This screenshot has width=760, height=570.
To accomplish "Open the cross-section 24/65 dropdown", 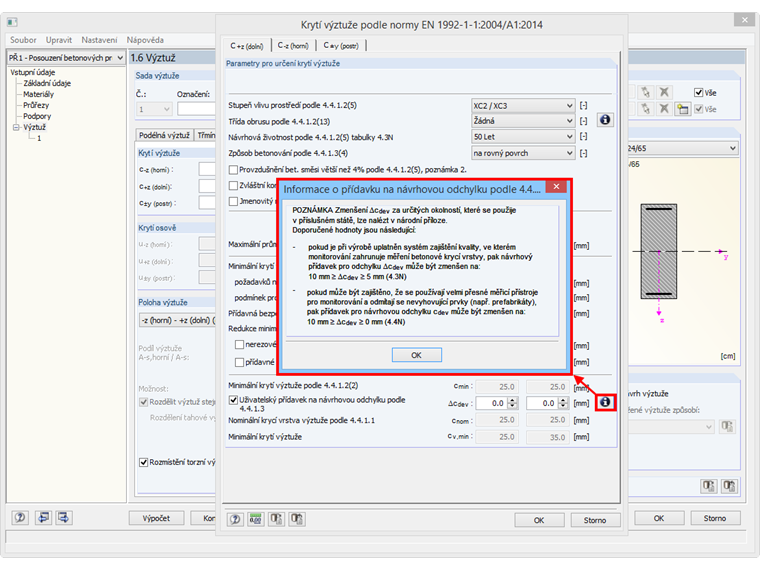I will pyautogui.click(x=683, y=148).
